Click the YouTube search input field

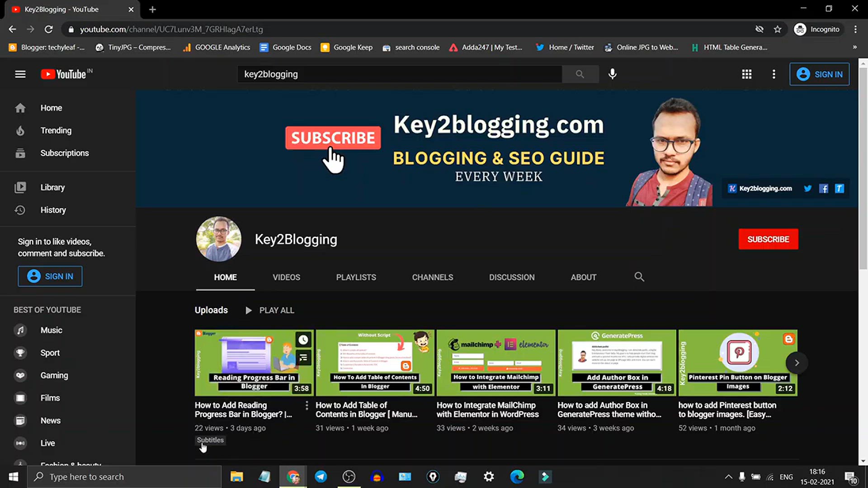point(400,74)
